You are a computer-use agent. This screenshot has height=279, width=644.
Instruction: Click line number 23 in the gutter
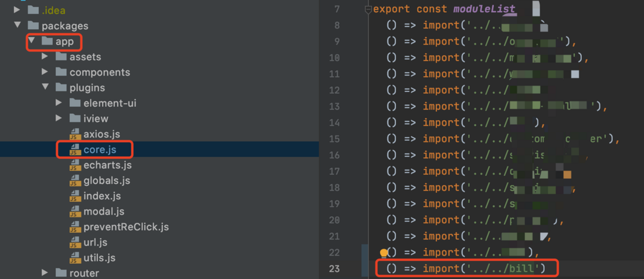(334, 268)
